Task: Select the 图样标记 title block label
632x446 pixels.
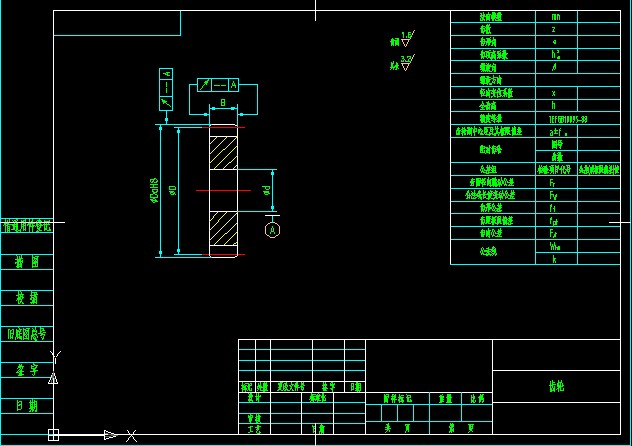Action: 397,399
